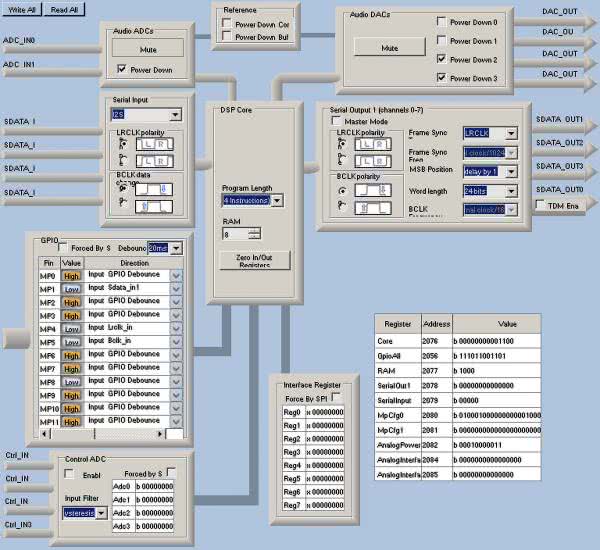
Task: Click MP11 High value indicator
Action: [x=71, y=421]
